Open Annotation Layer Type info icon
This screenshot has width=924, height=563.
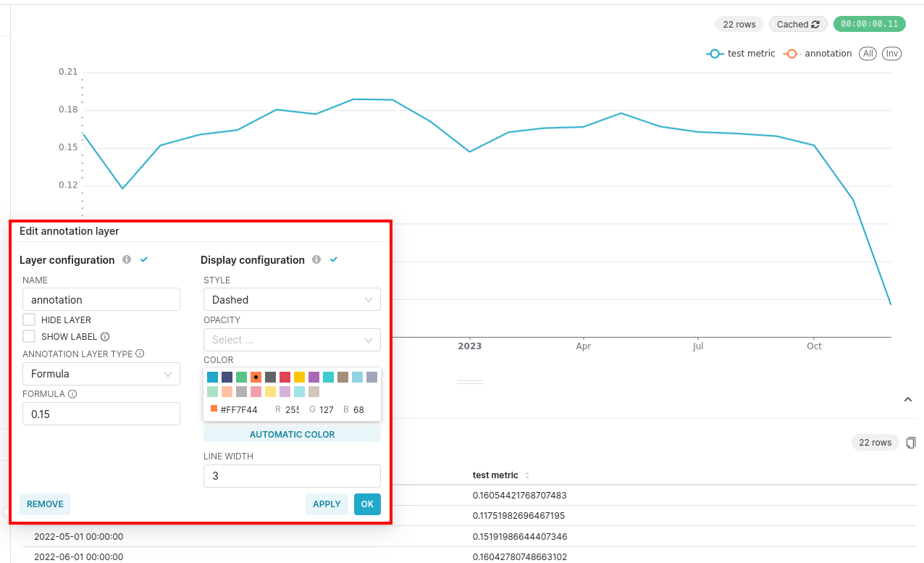pyautogui.click(x=140, y=354)
